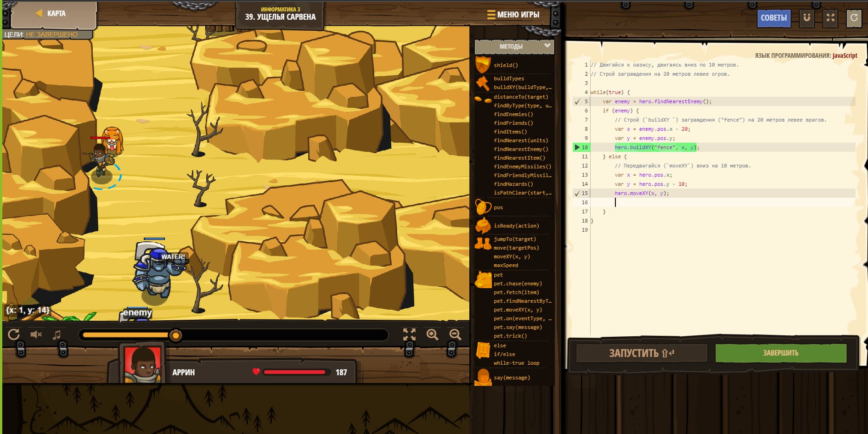Click the playback timeline scrubber handle

[175, 335]
